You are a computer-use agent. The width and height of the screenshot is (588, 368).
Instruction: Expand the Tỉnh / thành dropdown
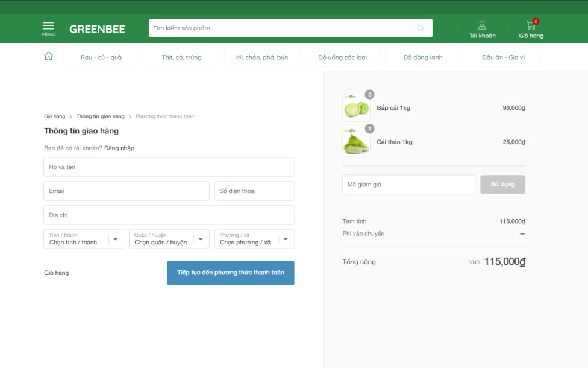[84, 239]
